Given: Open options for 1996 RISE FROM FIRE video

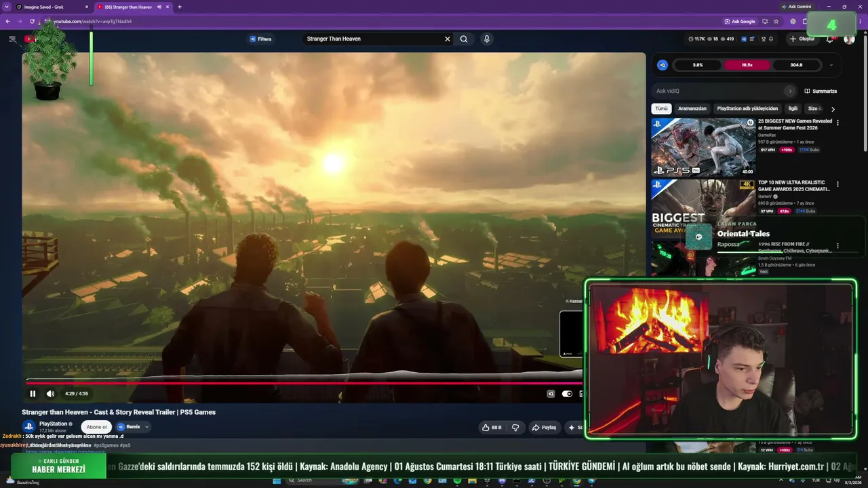Looking at the screenshot, I should coord(837,245).
